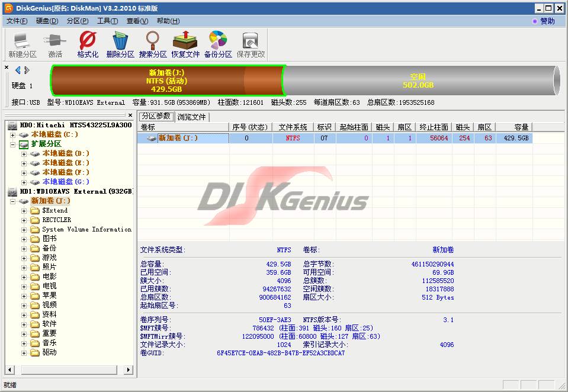Click the 起始柱面 column header
This screenshot has height=392, width=568.
pyautogui.click(x=354, y=127)
